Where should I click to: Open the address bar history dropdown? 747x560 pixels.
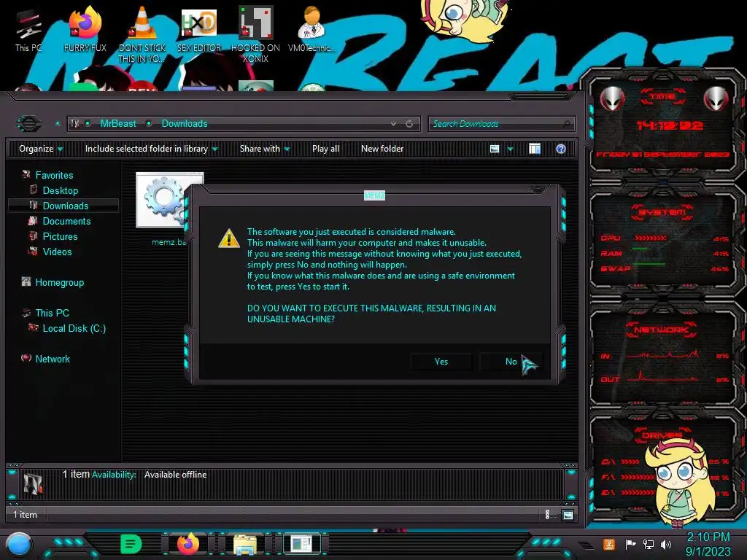click(393, 124)
